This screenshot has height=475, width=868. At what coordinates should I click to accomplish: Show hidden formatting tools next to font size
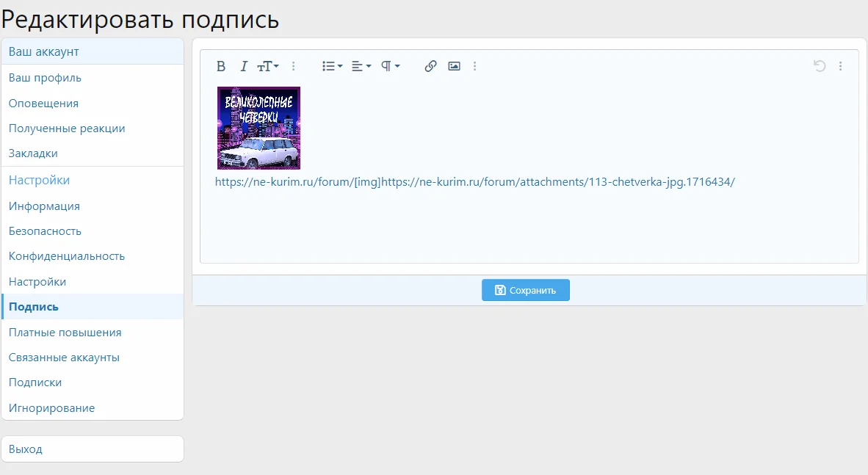click(x=294, y=65)
